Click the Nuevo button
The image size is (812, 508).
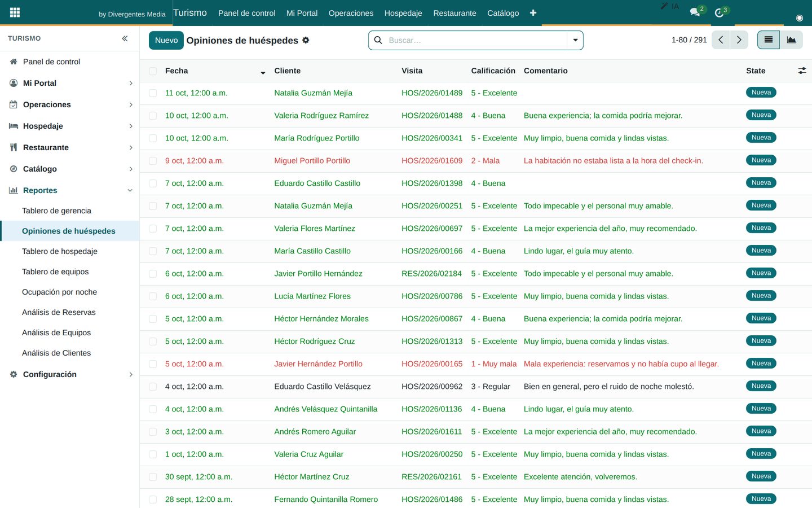(x=166, y=40)
